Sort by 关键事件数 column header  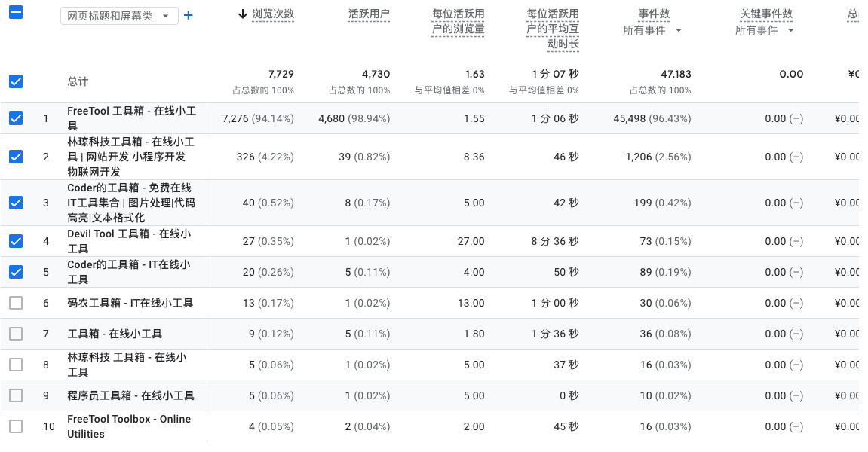[766, 14]
